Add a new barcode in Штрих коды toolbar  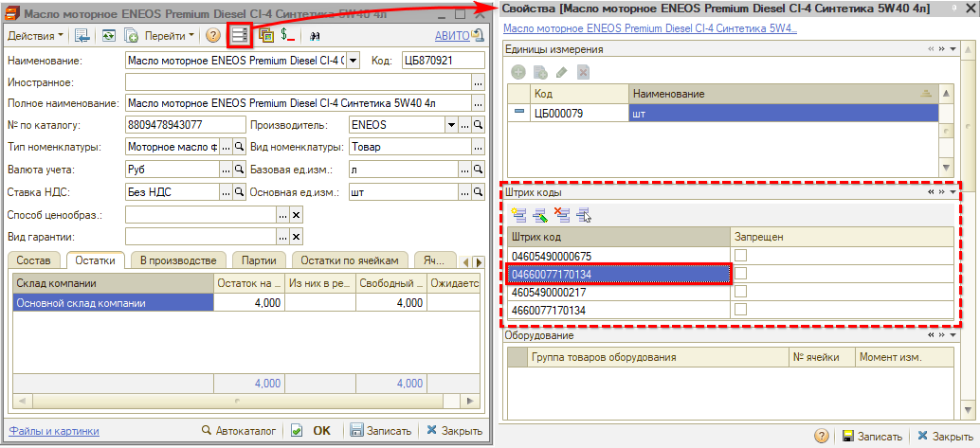pos(518,214)
